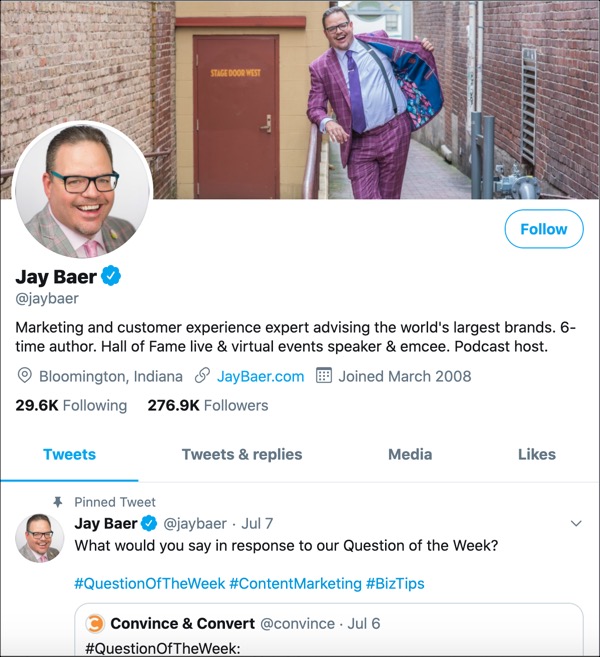Follow Jay Baer with the Follow button
The width and height of the screenshot is (600, 657).
coord(544,229)
